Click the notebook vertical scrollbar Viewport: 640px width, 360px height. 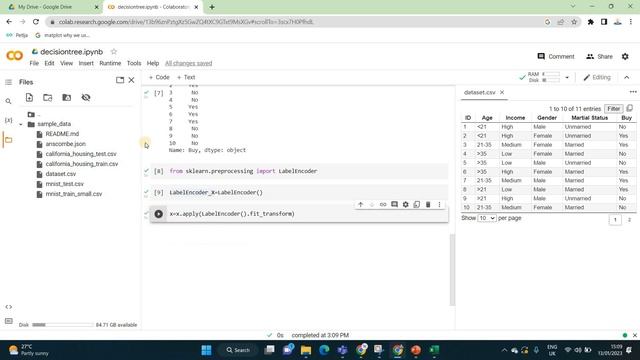452,269
